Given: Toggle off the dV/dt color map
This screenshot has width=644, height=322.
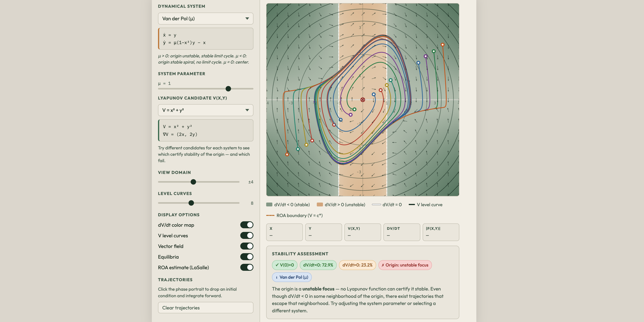Looking at the screenshot, I should click(247, 225).
